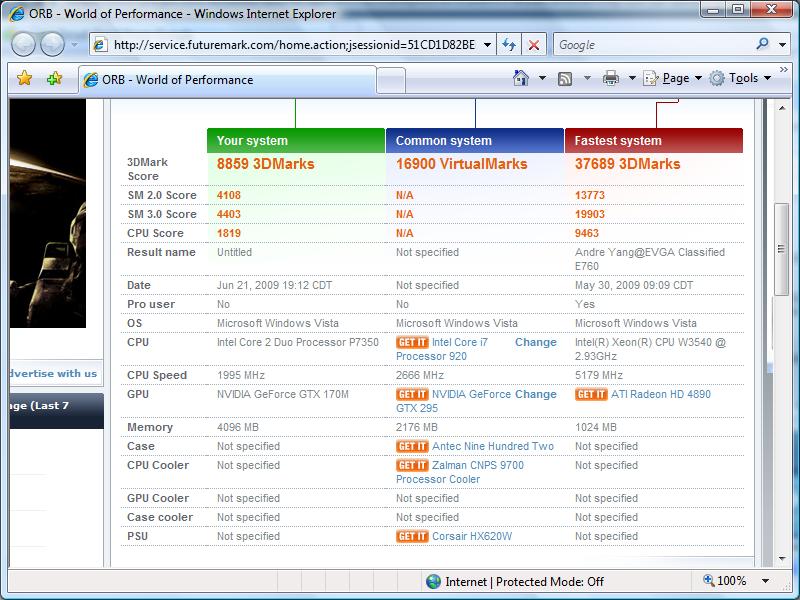This screenshot has height=600, width=800.
Task: Expand search provider options dropdown
Action: click(782, 45)
